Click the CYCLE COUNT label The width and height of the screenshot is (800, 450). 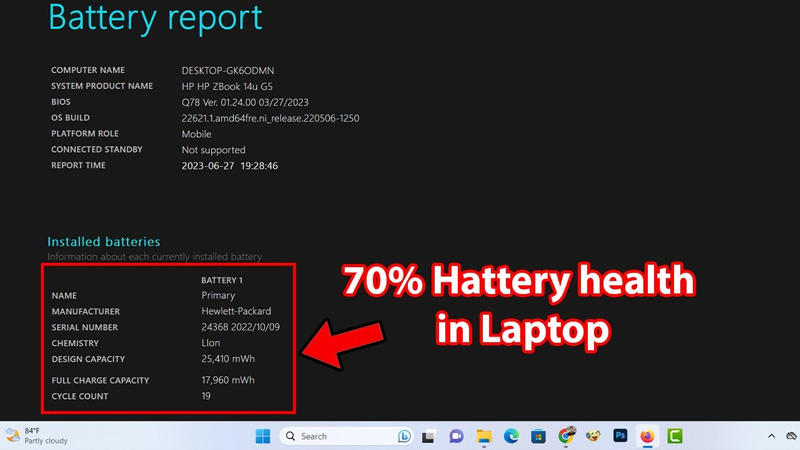[x=80, y=396]
